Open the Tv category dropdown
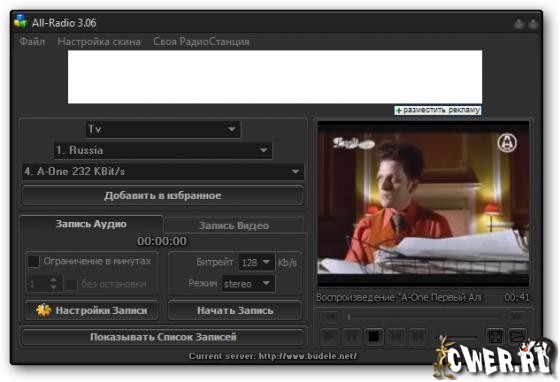Image resolution: width=560 pixels, height=382 pixels. click(163, 129)
